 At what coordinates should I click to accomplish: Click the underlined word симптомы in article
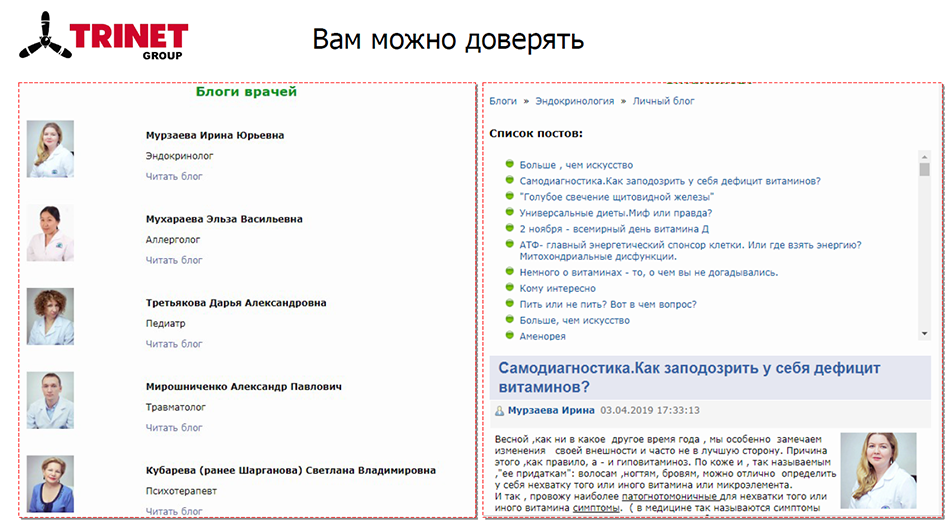596,508
